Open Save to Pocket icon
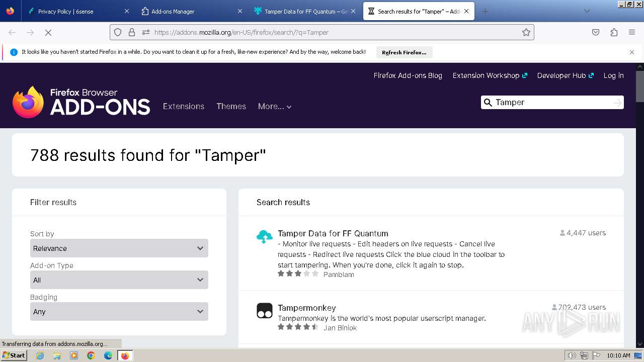 tap(596, 32)
